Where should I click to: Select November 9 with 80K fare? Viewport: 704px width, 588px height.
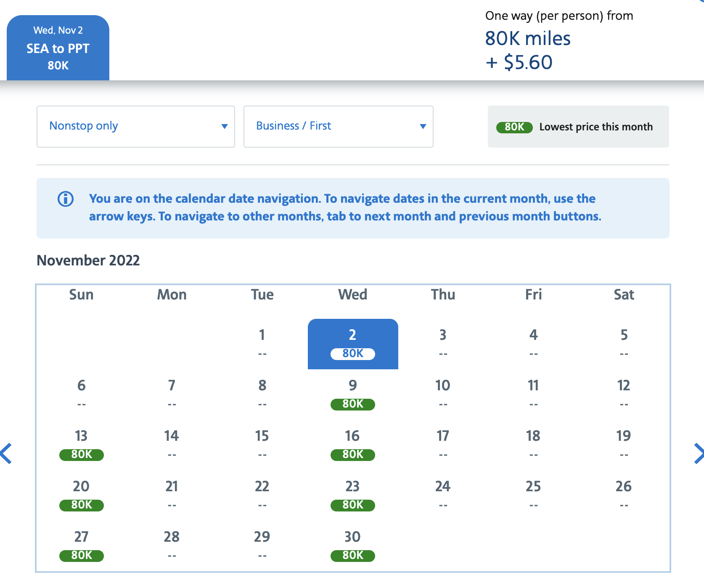tap(352, 394)
